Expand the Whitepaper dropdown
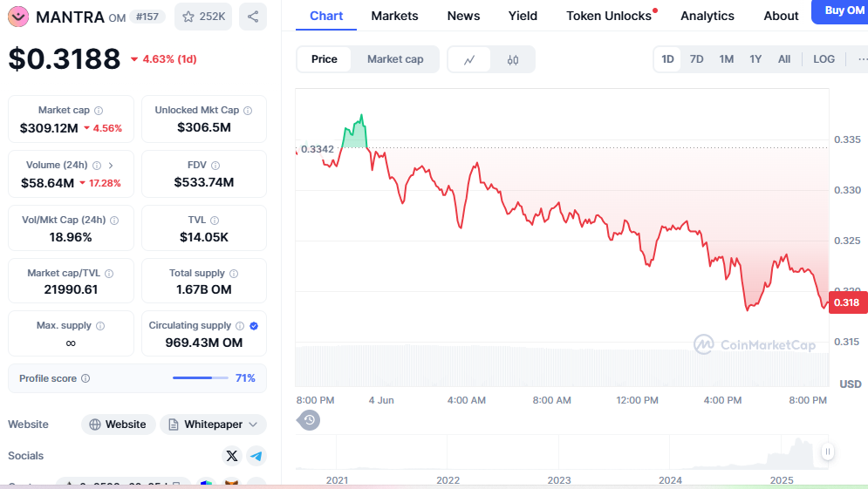The image size is (868, 489). [x=213, y=424]
